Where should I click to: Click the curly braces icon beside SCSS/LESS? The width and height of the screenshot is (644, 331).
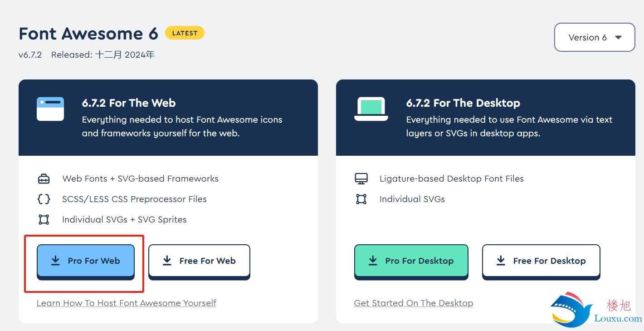(44, 199)
